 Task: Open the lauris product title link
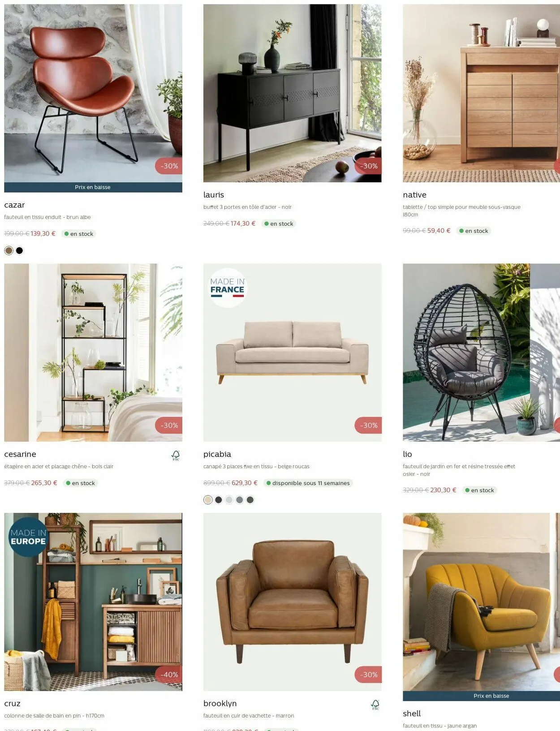pos(214,195)
